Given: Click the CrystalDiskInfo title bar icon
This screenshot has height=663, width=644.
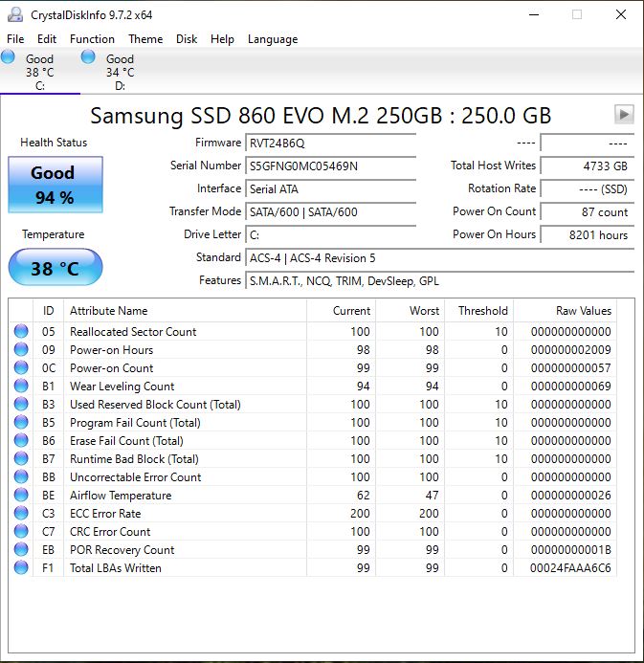Looking at the screenshot, I should click(x=15, y=14).
